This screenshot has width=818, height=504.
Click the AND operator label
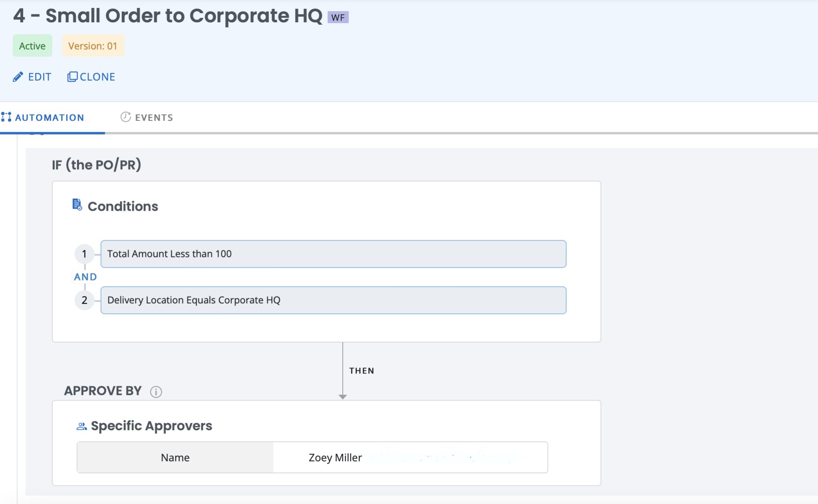coord(85,277)
